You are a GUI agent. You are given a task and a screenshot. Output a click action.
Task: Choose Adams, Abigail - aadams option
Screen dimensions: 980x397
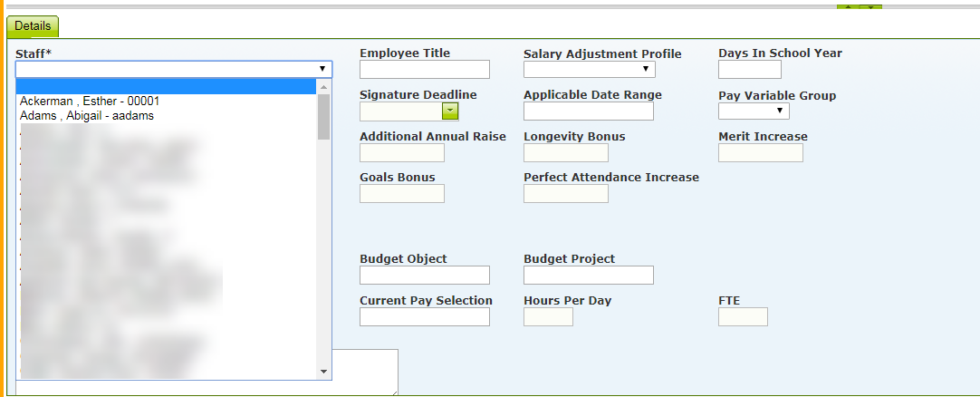pyautogui.click(x=87, y=116)
